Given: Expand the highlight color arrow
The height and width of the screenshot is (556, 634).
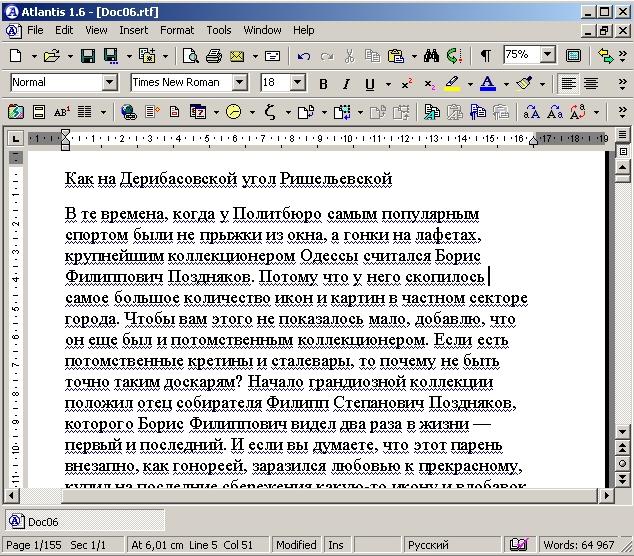Looking at the screenshot, I should click(x=470, y=85).
